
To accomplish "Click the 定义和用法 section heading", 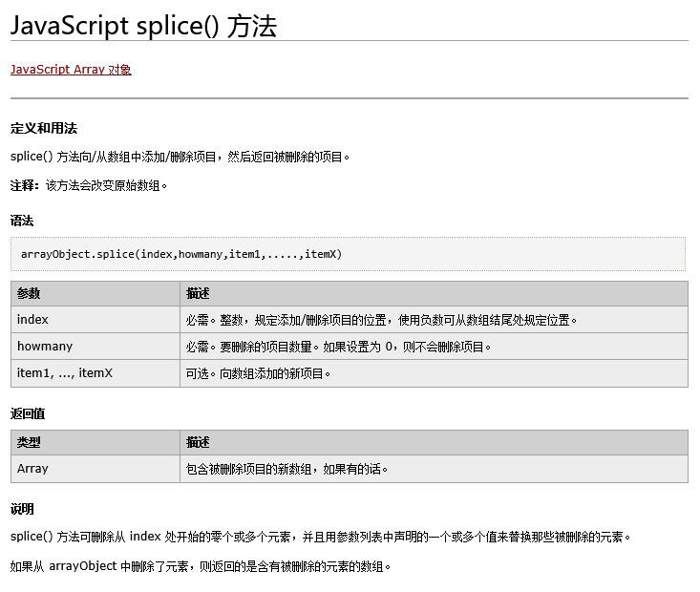I will tap(44, 128).
